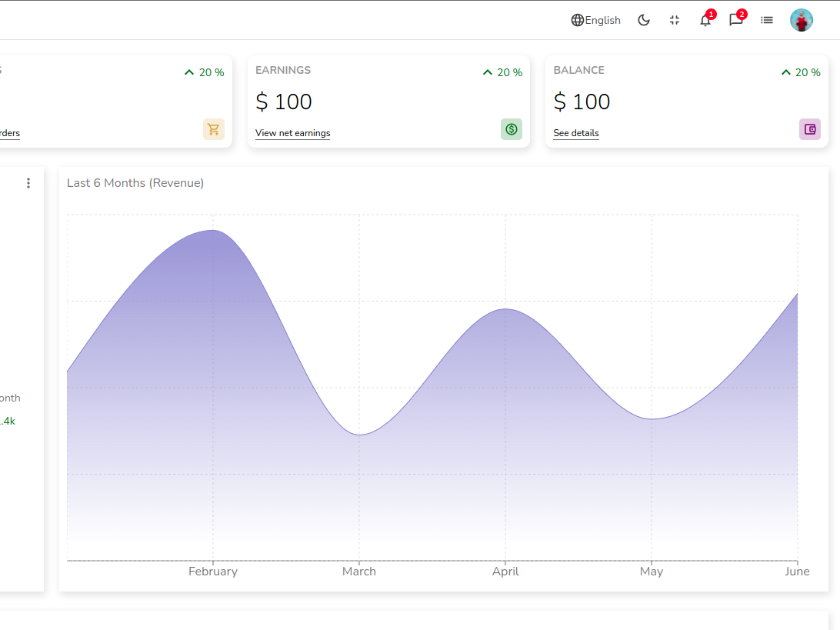This screenshot has height=630, width=840.
Task: Select the June axis label
Action: [797, 572]
